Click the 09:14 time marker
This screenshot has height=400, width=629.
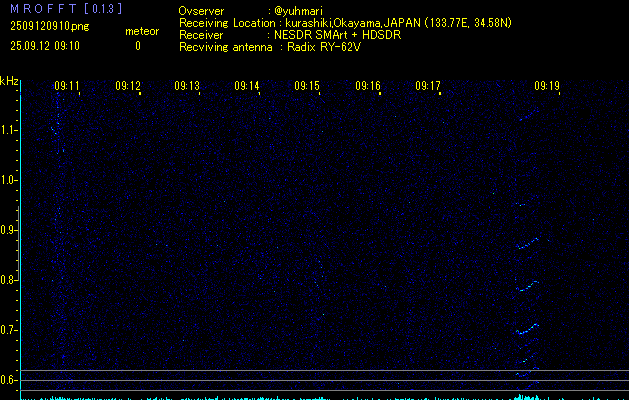[x=247, y=86]
